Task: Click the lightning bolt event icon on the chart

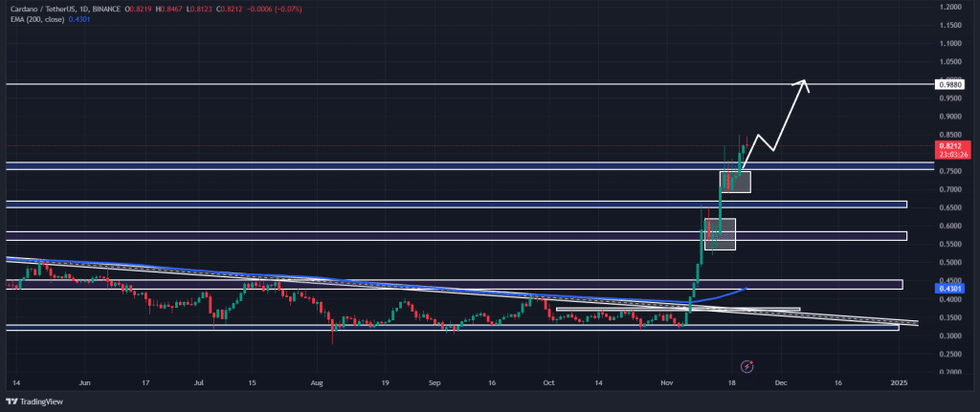Action: click(x=746, y=366)
